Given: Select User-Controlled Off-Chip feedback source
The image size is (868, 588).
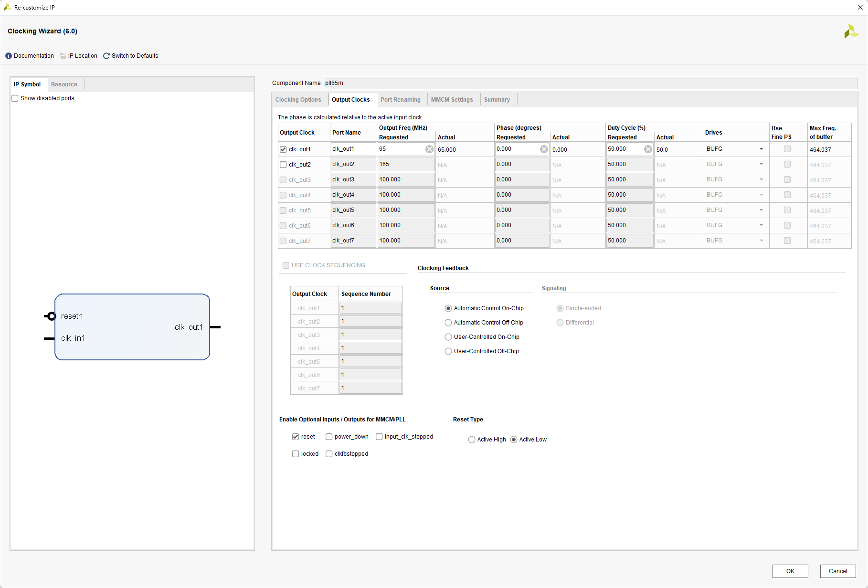Looking at the screenshot, I should [x=448, y=351].
